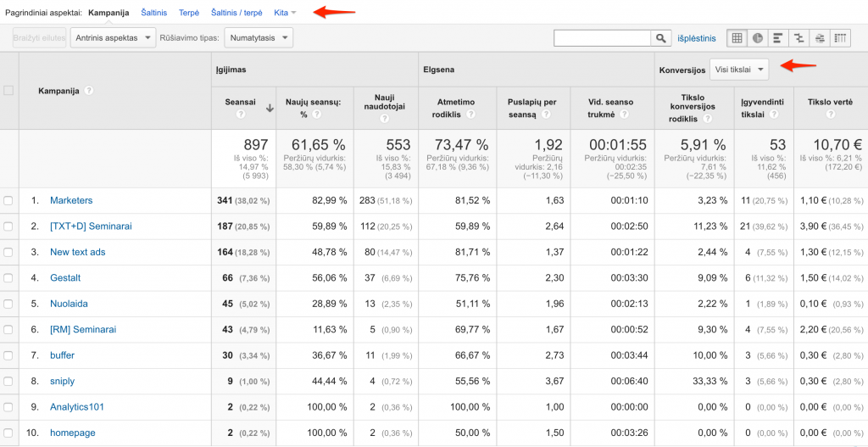Tick the checkbox for Marketers row
Screen dimensions: 868x447
[8, 201]
